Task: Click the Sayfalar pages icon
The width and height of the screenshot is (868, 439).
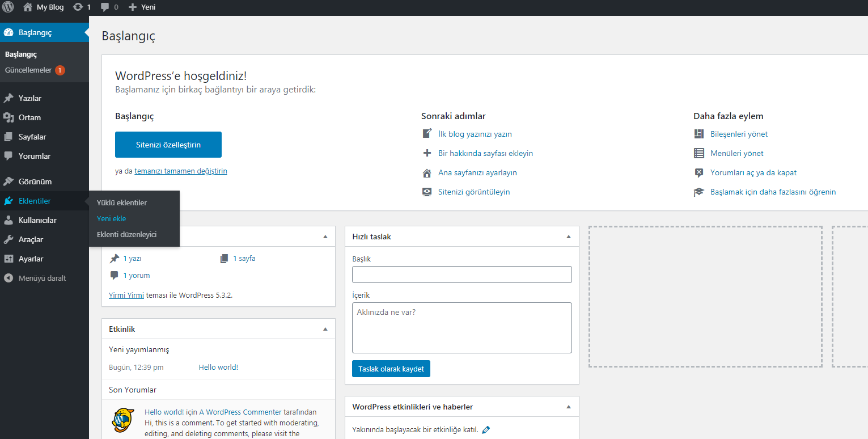Action: pyautogui.click(x=9, y=137)
